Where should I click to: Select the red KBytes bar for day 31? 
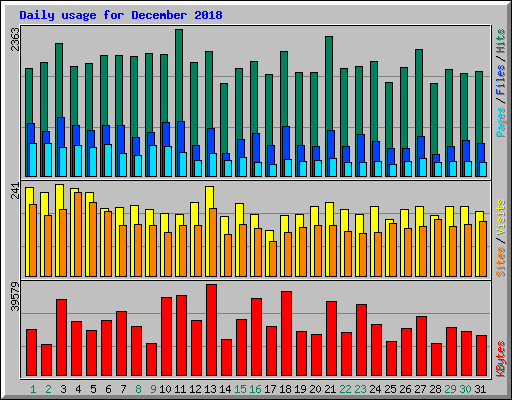[x=481, y=356]
